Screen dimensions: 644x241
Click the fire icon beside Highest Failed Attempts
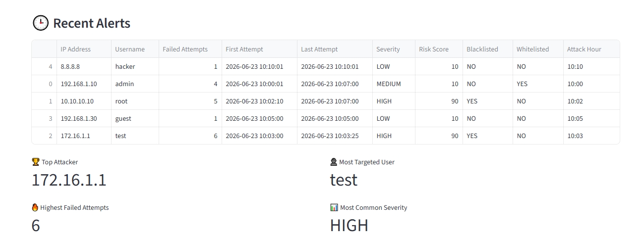point(35,207)
